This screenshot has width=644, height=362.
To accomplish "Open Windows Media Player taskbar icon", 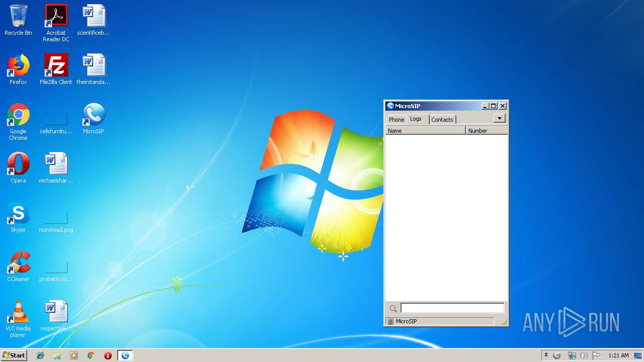I will (x=74, y=355).
